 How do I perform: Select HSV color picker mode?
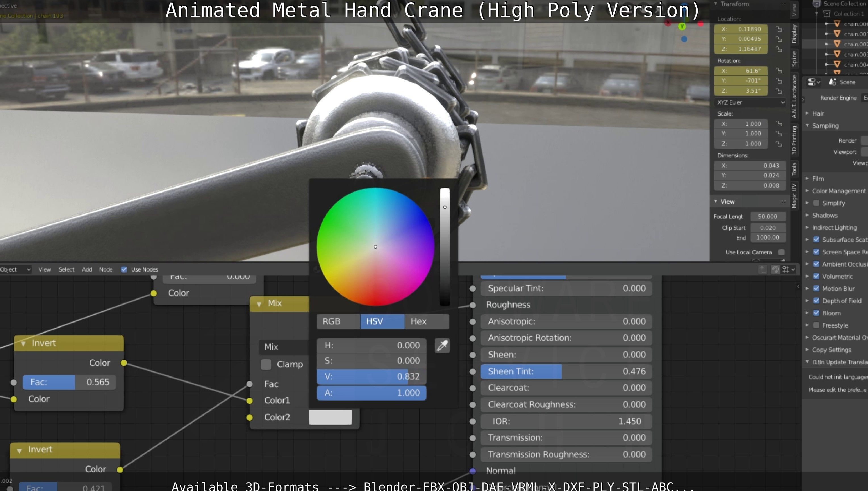click(382, 321)
